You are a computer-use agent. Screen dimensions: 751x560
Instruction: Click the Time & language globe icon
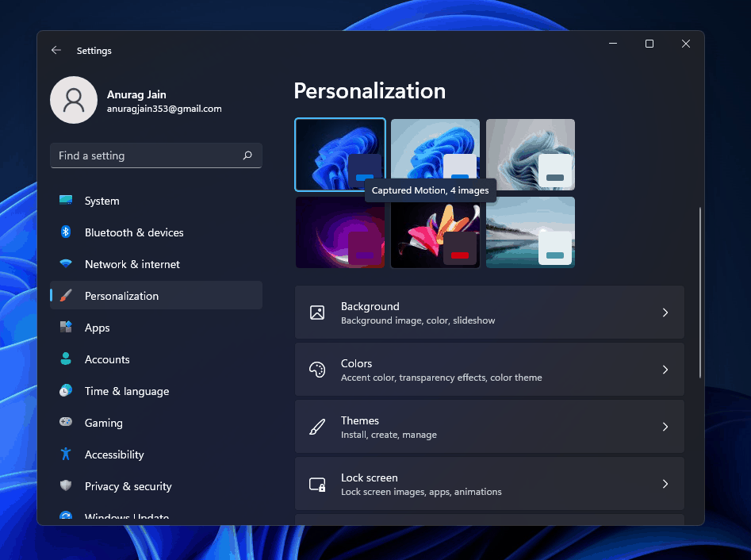point(66,390)
